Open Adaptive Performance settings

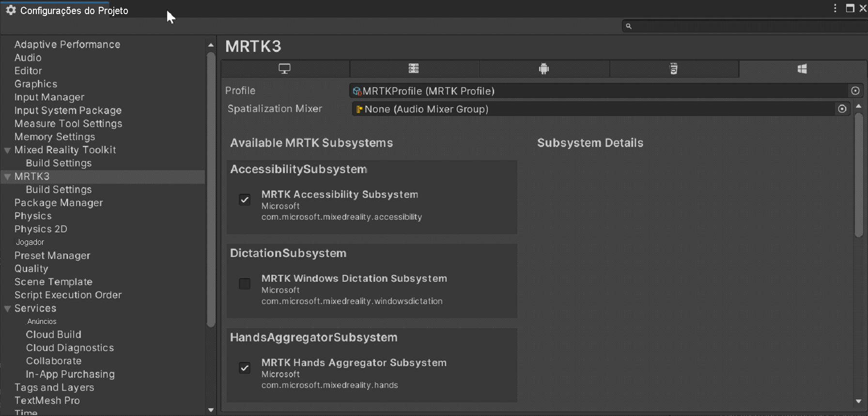67,45
